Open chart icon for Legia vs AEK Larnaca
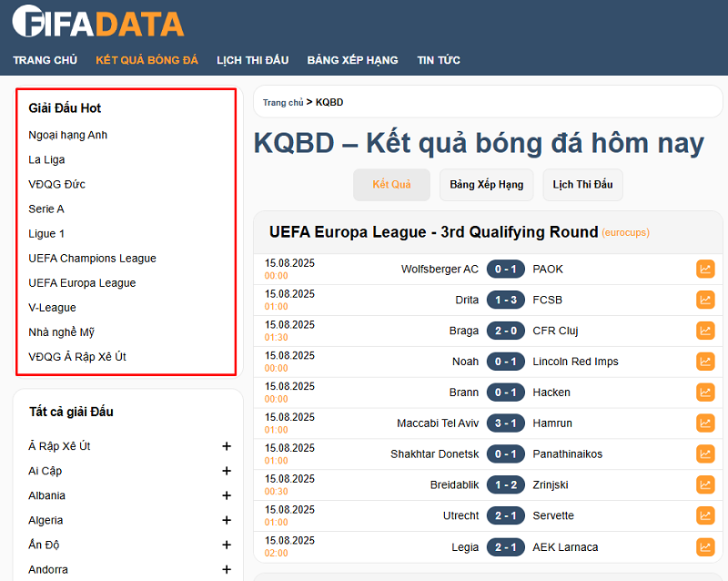Screen dimensions: 728x581 705,547
